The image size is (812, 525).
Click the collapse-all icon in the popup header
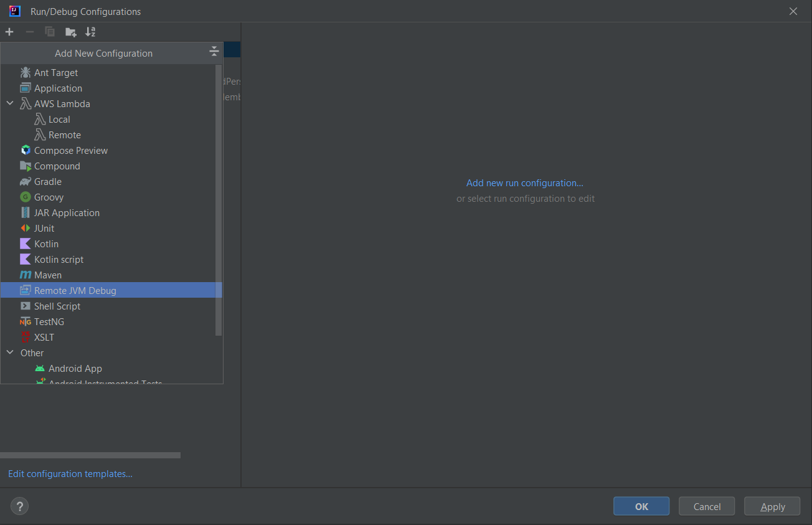tap(214, 52)
